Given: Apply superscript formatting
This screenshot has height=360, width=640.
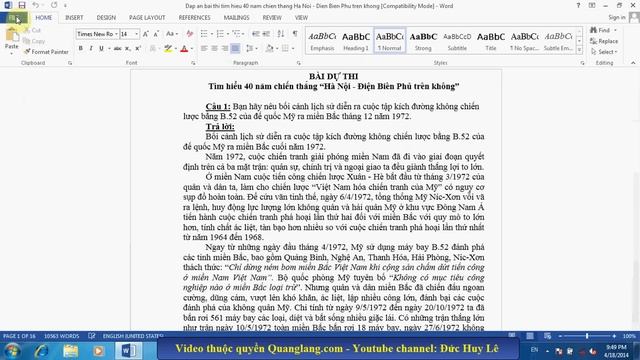Looking at the screenshot, I should (x=138, y=49).
